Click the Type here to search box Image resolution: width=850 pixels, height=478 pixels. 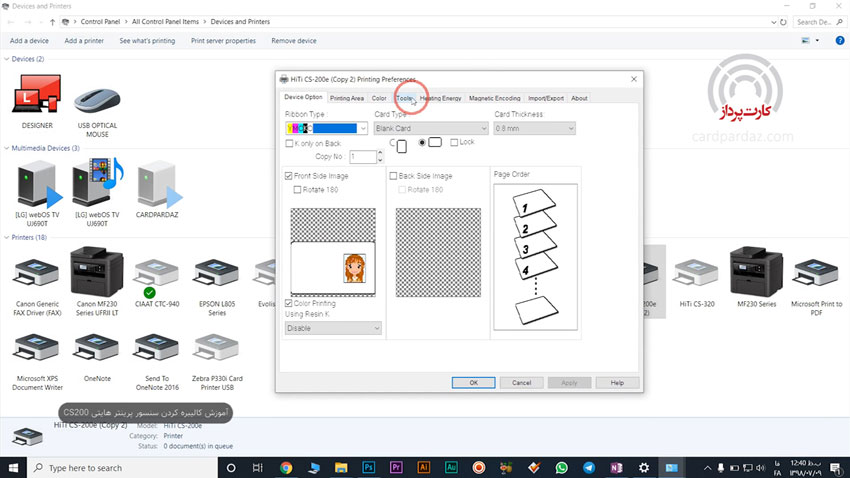pyautogui.click(x=123, y=468)
